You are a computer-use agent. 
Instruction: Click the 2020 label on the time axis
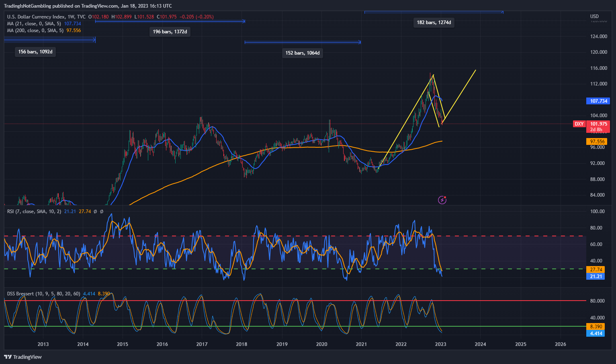tap(321, 344)
